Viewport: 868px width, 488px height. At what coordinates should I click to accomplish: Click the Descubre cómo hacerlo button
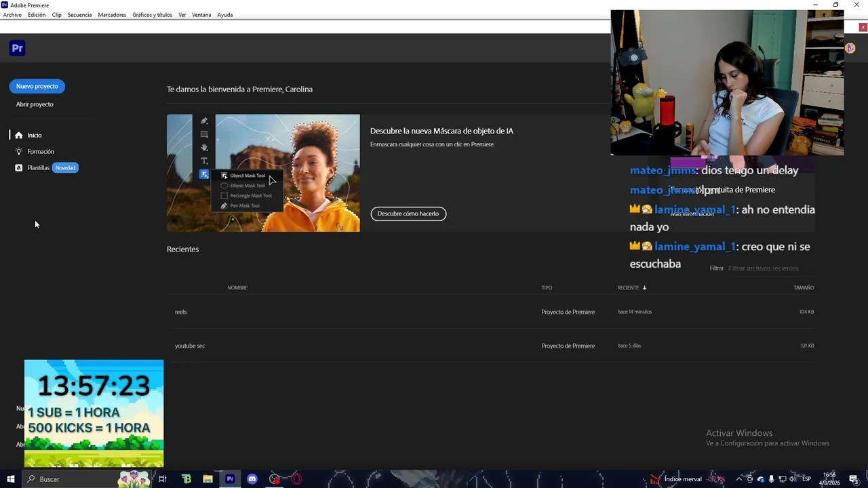click(x=408, y=213)
